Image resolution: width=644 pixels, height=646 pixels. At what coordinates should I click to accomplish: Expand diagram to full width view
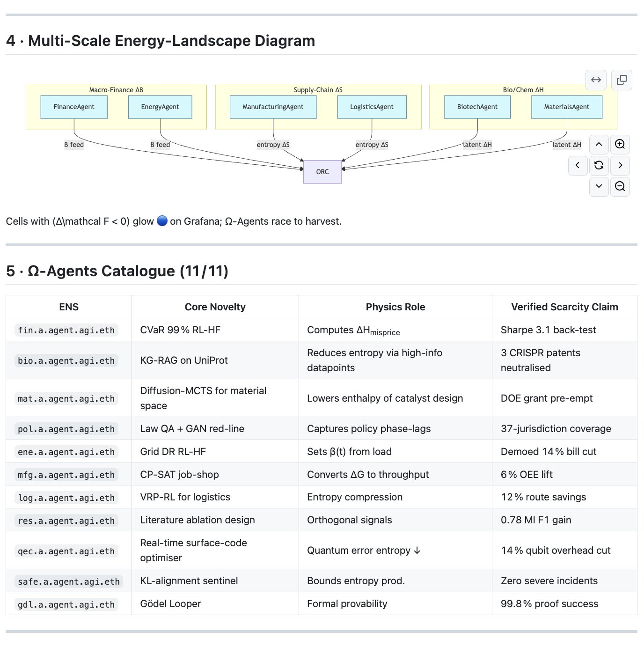point(596,80)
